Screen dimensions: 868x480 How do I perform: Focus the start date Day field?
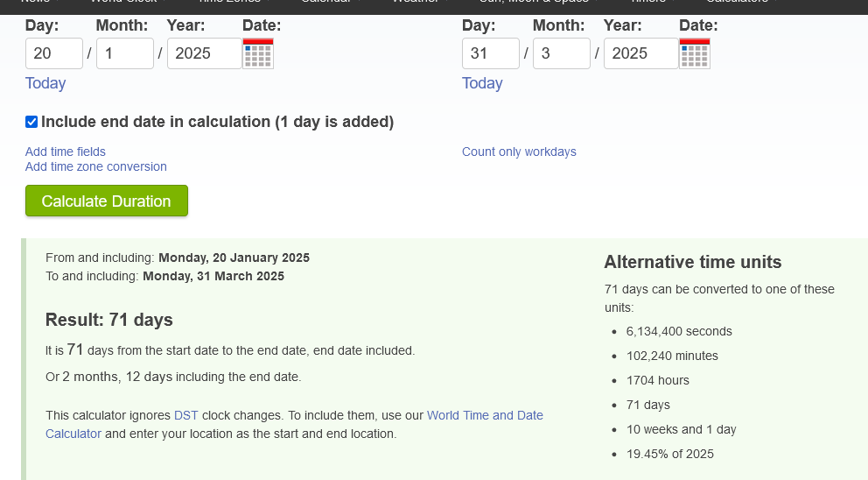click(53, 53)
